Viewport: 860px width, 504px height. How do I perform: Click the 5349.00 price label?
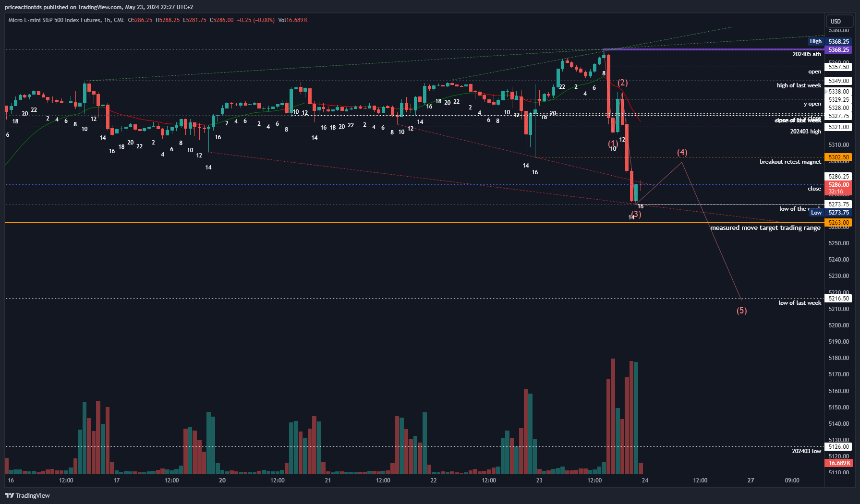click(x=838, y=81)
